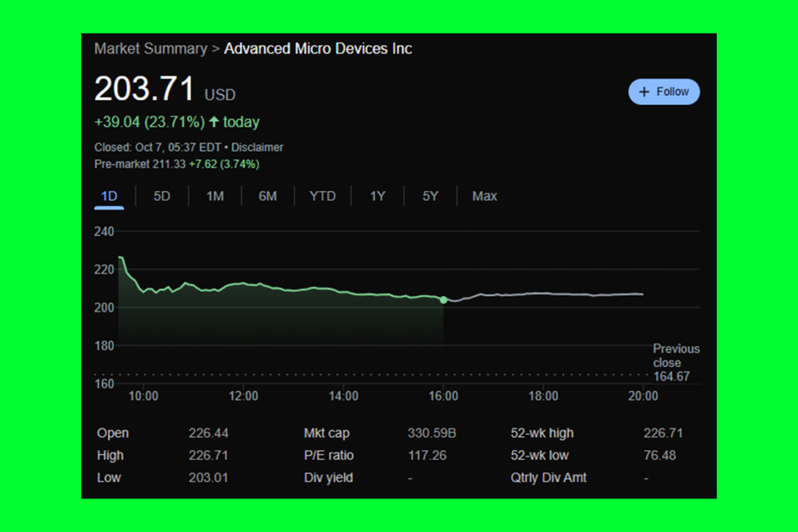The image size is (798, 532).
Task: Switch to the 1D chart view
Action: [108, 196]
